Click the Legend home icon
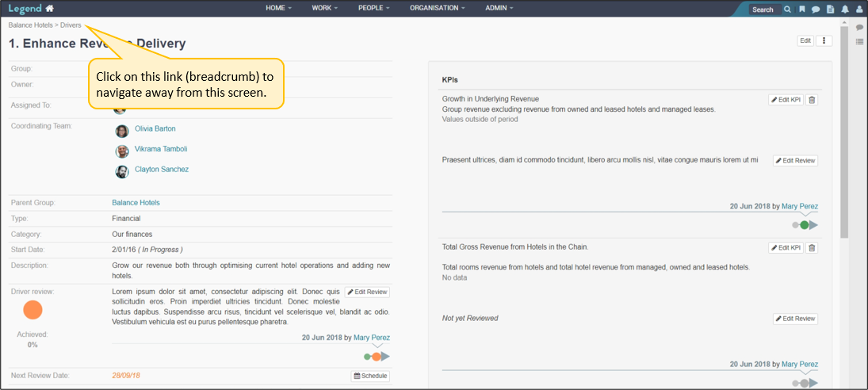 pos(50,8)
